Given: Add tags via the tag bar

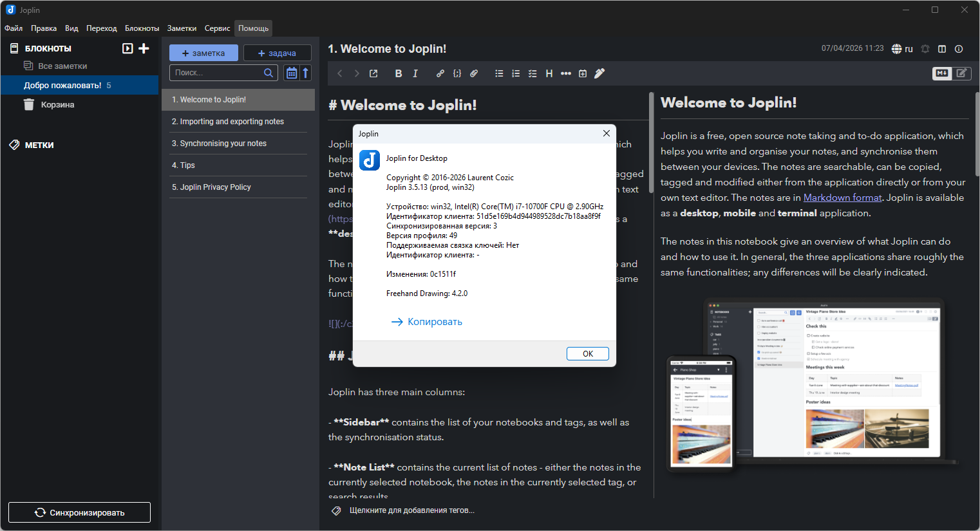Looking at the screenshot, I should click(x=412, y=510).
